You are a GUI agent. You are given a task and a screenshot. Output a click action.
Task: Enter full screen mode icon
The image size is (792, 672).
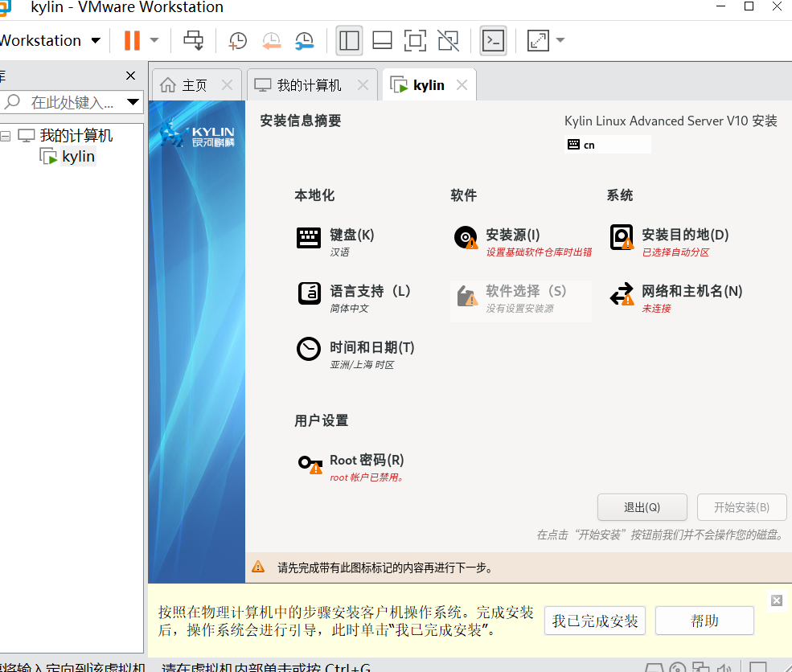(x=415, y=40)
